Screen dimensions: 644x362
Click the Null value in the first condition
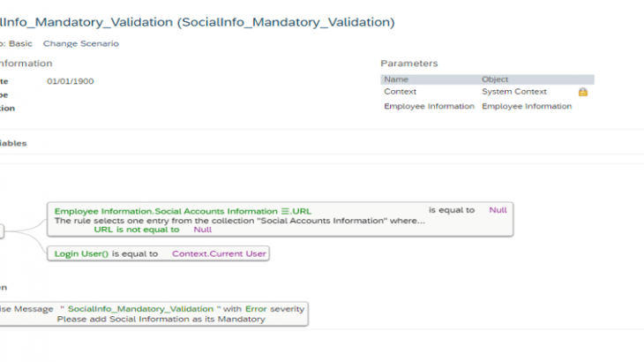[498, 210]
